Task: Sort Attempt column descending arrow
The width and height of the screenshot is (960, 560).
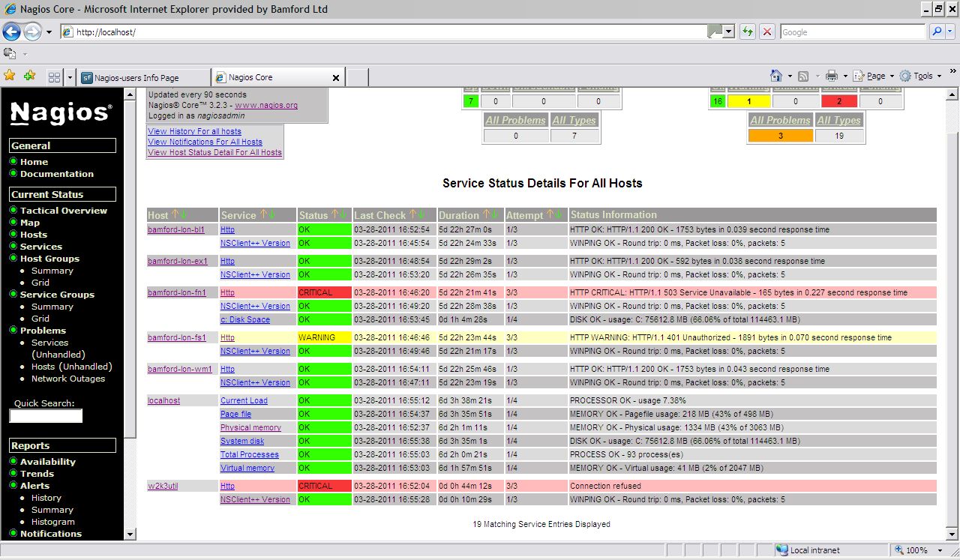Action: (x=557, y=215)
